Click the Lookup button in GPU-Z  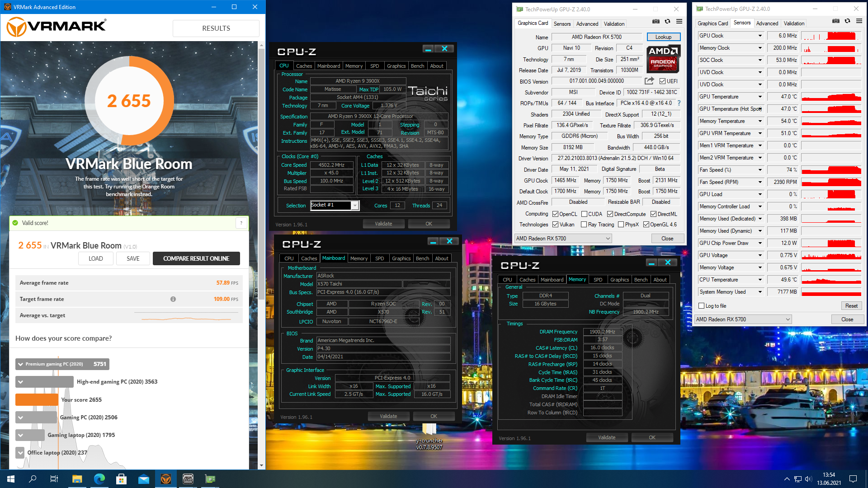tap(663, 37)
